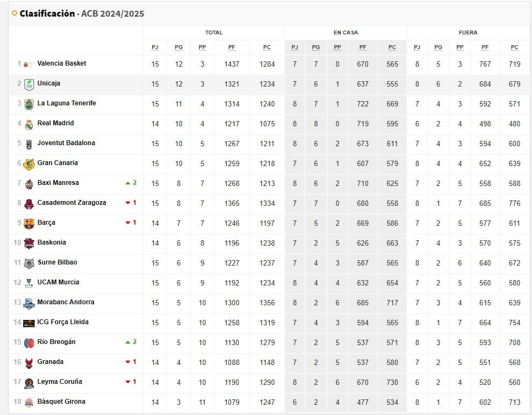Click the Casademont Zaragoza logo
The image size is (532, 415).
29,204
